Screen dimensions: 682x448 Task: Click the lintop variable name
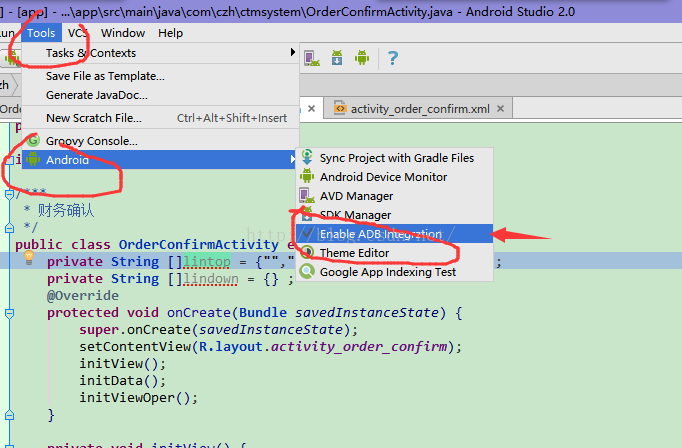(x=207, y=262)
